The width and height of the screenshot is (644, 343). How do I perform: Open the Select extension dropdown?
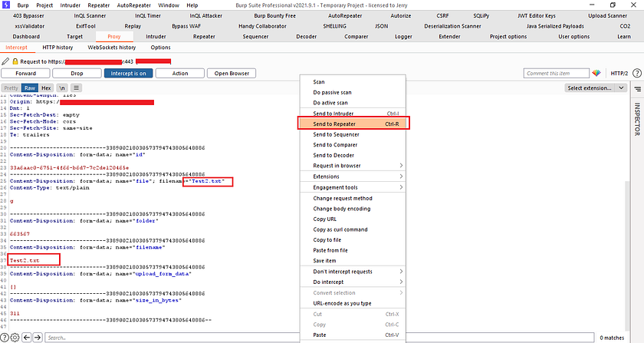tap(596, 88)
